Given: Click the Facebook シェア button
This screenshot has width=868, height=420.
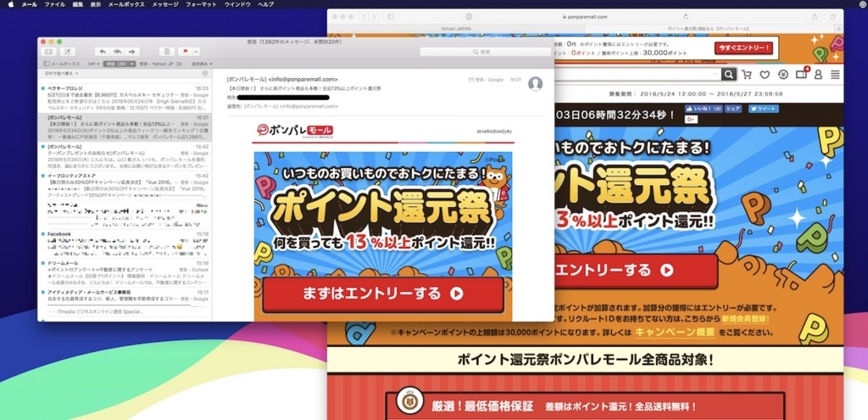Looking at the screenshot, I should click(x=733, y=109).
